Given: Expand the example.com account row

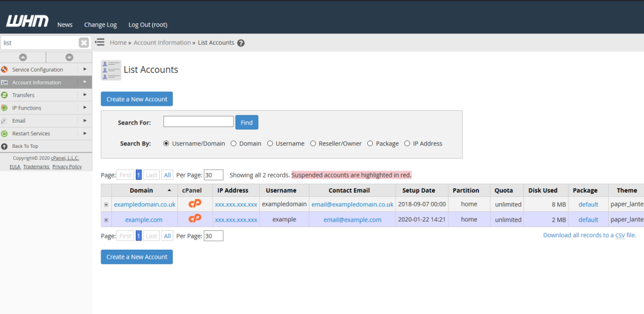Looking at the screenshot, I should click(x=106, y=220).
